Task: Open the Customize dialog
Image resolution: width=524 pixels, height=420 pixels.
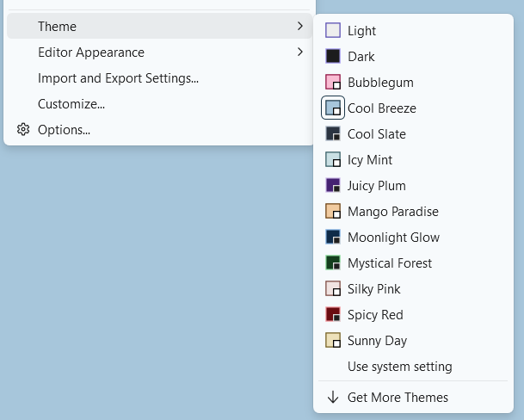Action: (71, 104)
